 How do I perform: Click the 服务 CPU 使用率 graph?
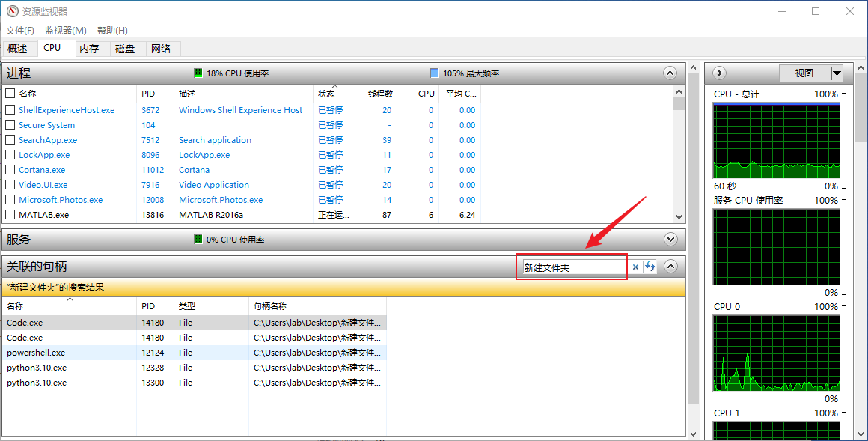pos(776,247)
